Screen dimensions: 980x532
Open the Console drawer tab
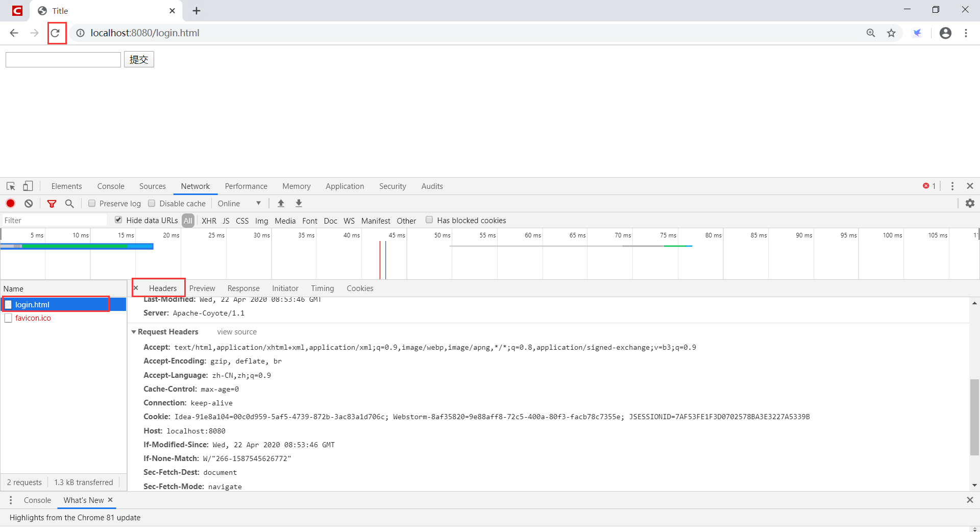[37, 500]
